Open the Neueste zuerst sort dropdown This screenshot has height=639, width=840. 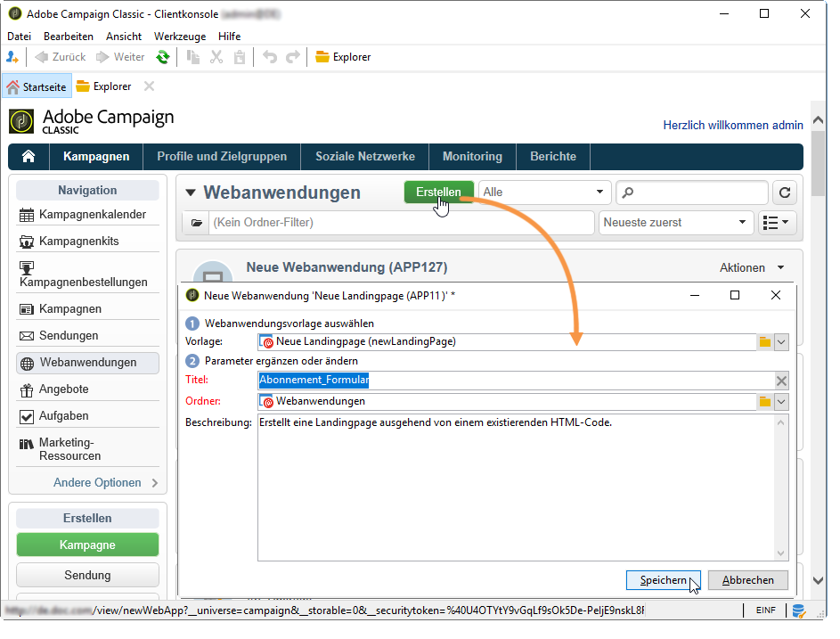(x=675, y=223)
